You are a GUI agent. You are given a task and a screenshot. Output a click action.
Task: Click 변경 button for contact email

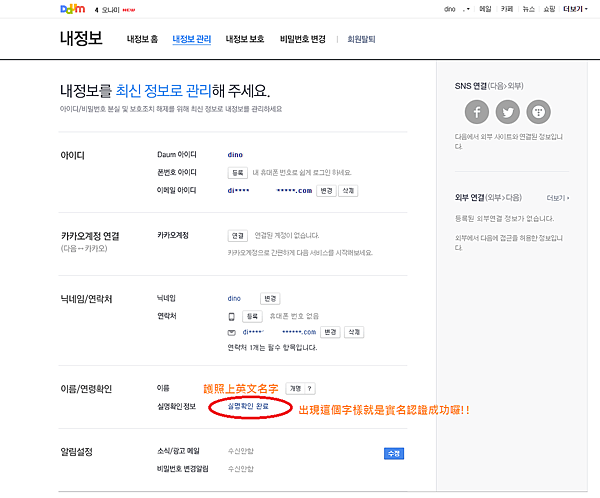coord(330,332)
